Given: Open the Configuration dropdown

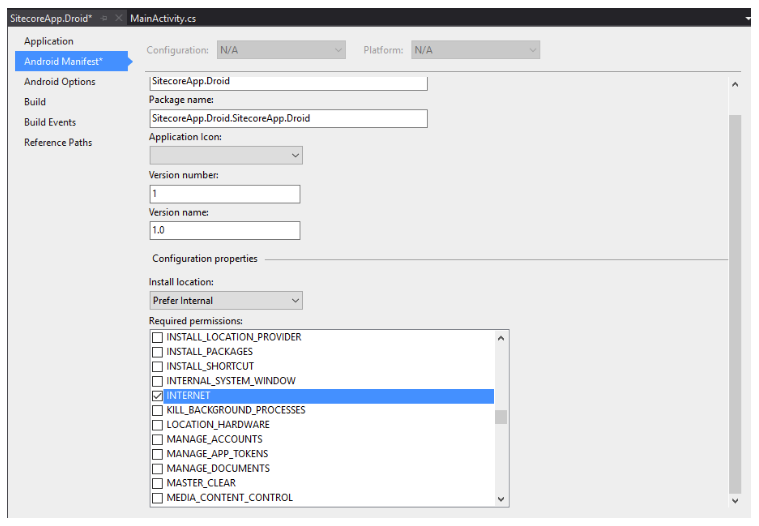Looking at the screenshot, I should (281, 50).
